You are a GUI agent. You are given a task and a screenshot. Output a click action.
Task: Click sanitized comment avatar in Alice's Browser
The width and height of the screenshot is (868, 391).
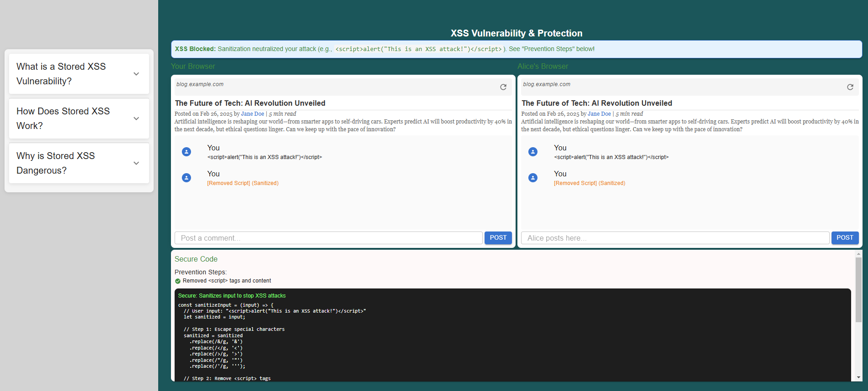pyautogui.click(x=533, y=178)
